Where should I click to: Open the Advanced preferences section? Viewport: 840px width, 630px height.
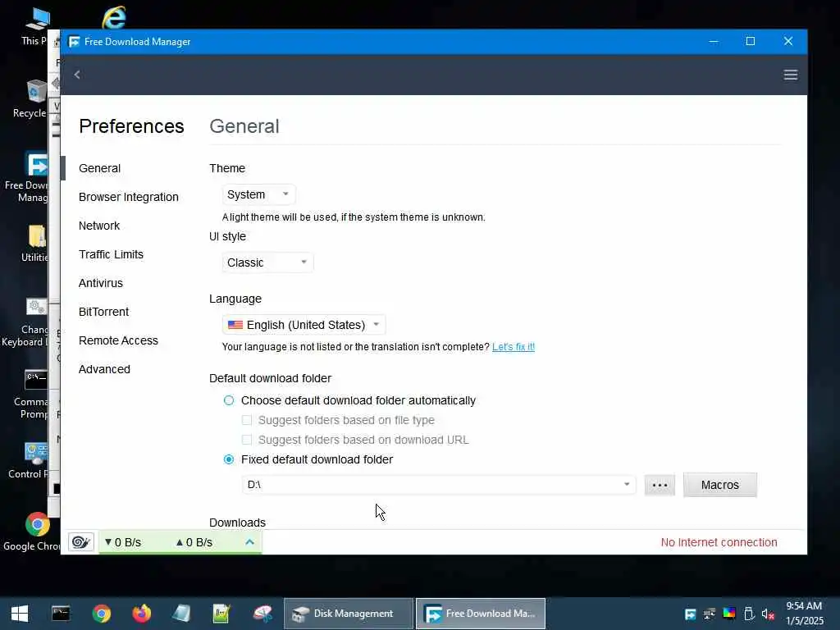click(104, 369)
